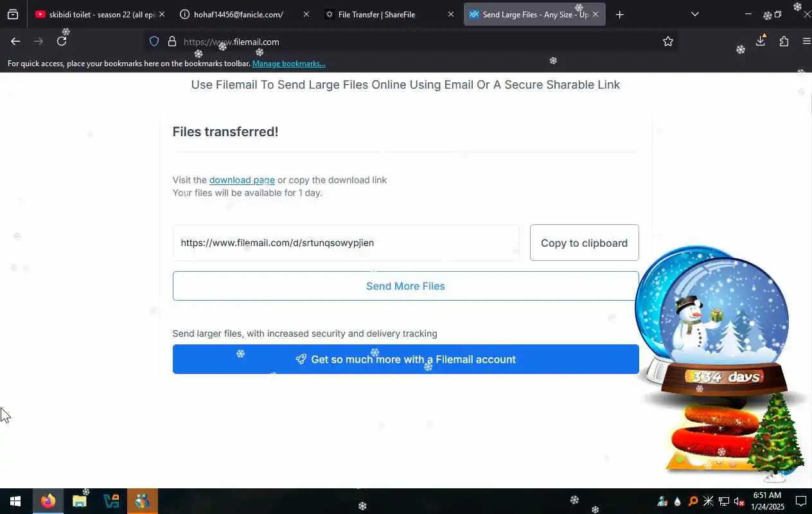
Task: Close the ShareFile tab
Action: pos(450,14)
